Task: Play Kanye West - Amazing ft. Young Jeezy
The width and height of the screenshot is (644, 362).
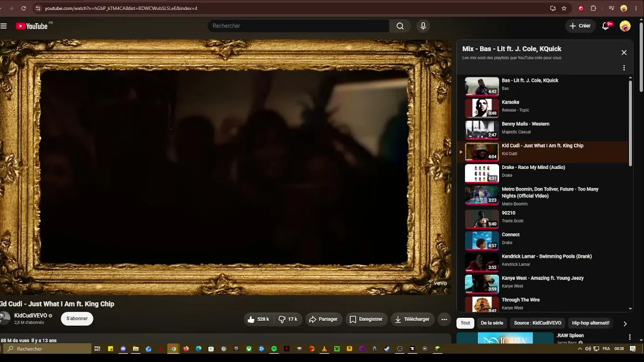Action: pos(542,284)
